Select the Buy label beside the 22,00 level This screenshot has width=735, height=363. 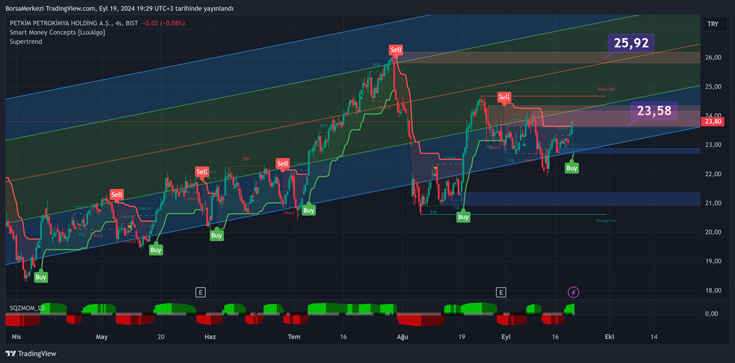pyautogui.click(x=571, y=167)
